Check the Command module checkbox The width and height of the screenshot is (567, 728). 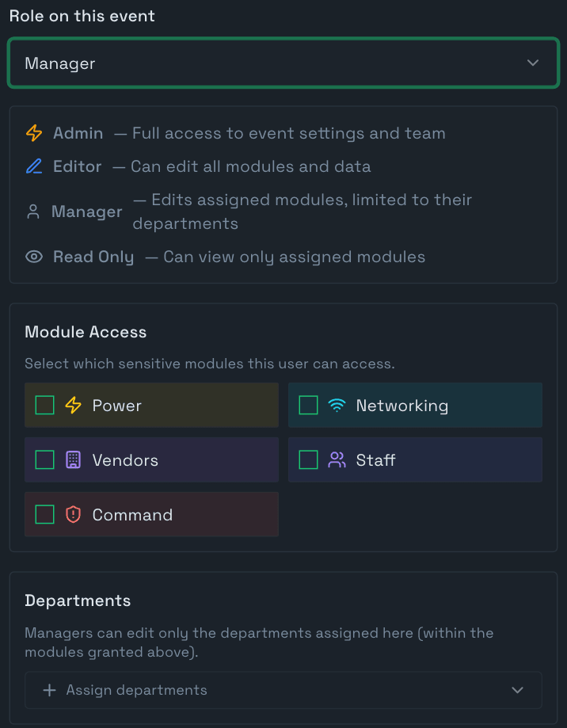(44, 514)
